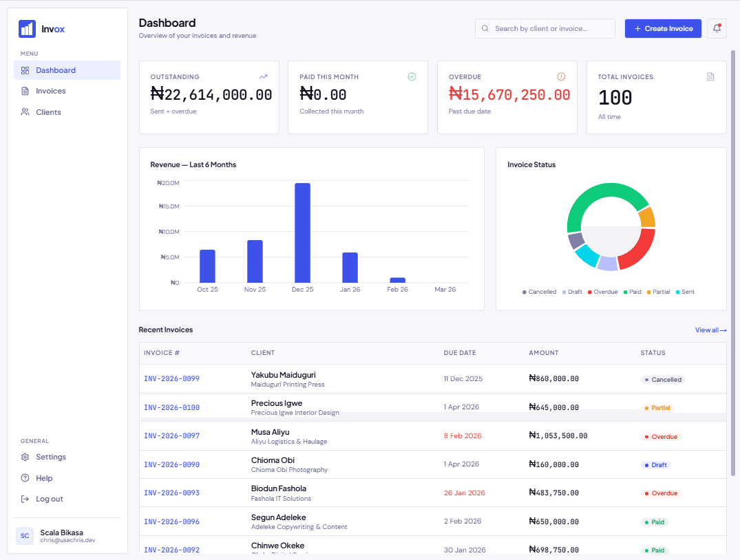Click the document icon on Total Invoices card
Screen dimensions: 740x560
coord(710,76)
